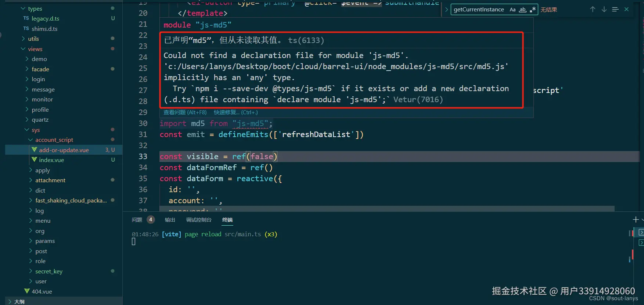This screenshot has width=644, height=305.
Task: Toggle Match Case in find widget
Action: (x=512, y=10)
